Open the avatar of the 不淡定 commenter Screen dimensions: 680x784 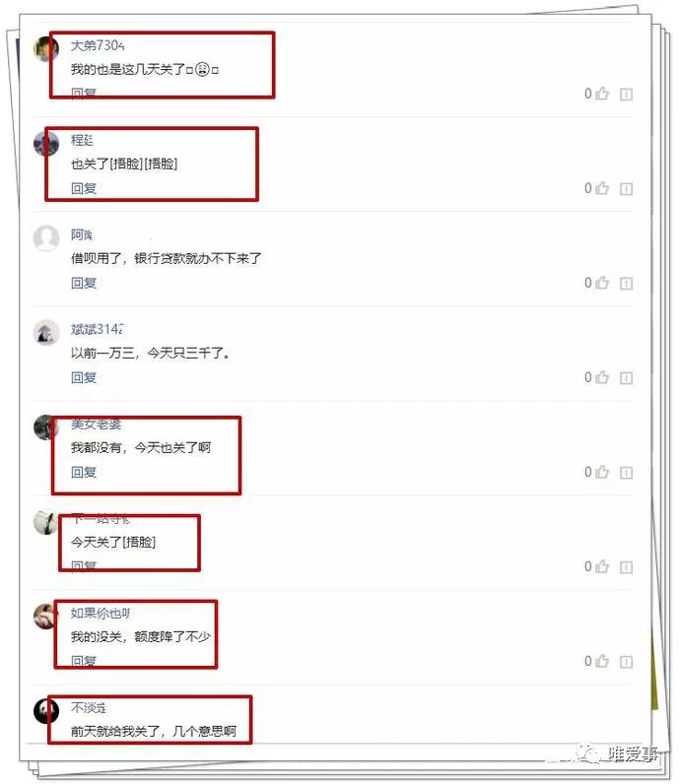[46, 711]
